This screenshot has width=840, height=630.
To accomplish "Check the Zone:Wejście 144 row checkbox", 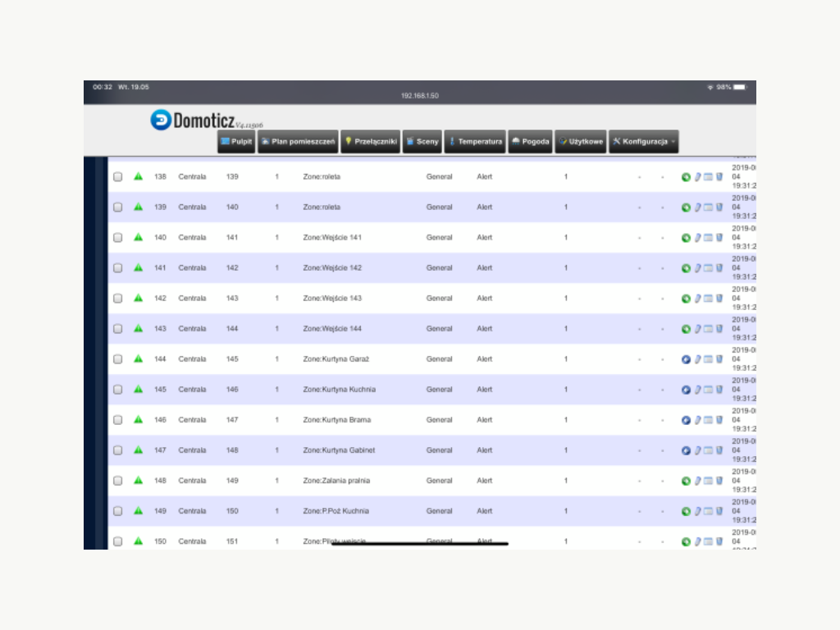I will (x=118, y=329).
